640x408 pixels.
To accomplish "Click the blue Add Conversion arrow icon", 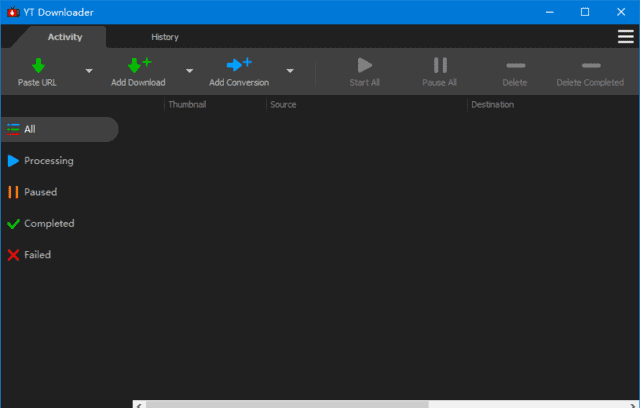I will pyautogui.click(x=239, y=64).
